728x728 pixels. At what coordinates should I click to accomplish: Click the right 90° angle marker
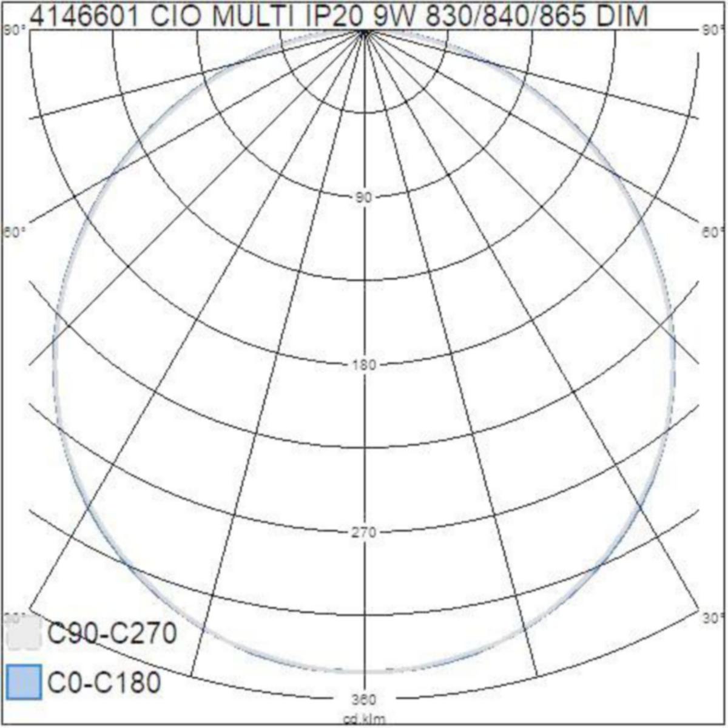click(x=711, y=29)
